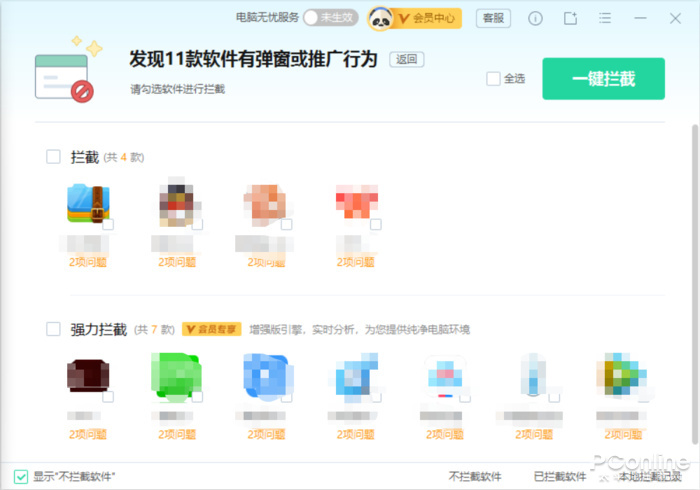Open the 会员中心 member center
This screenshot has height=490, width=700.
click(426, 18)
